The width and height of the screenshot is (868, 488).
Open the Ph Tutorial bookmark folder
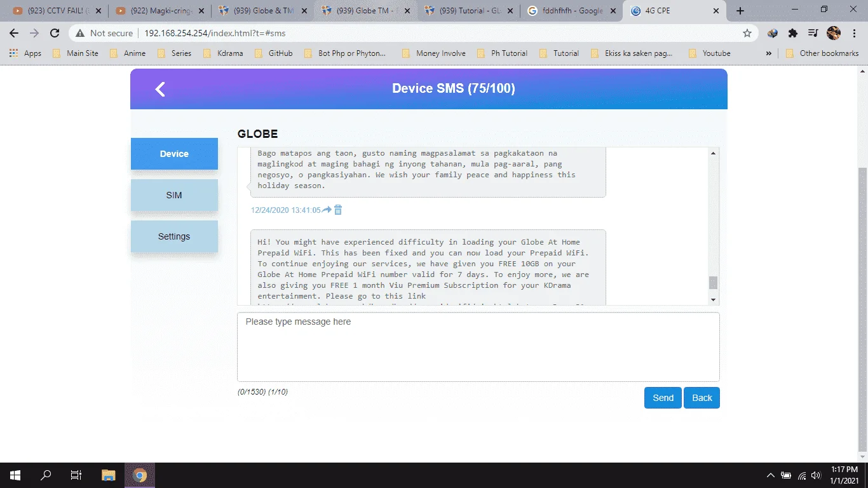coord(502,53)
